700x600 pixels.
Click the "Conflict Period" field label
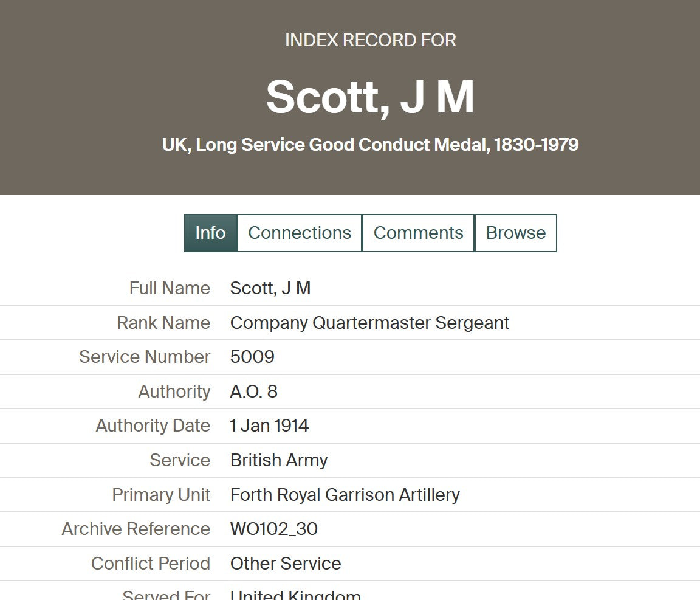[151, 564]
